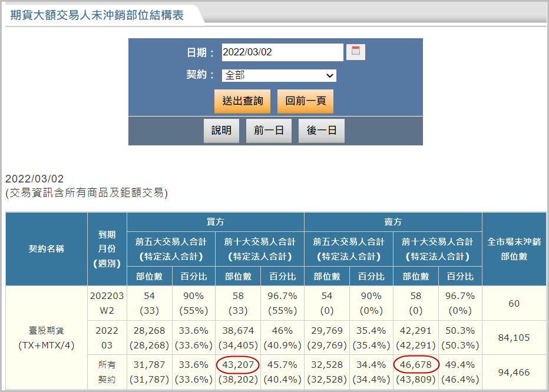Select the 期貨大額交易人未沖銷部位結構表 title tab
The width and height of the screenshot is (549, 392).
[x=97, y=15]
